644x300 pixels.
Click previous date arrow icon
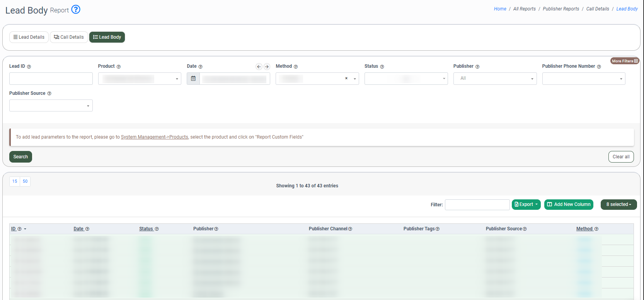click(x=259, y=67)
